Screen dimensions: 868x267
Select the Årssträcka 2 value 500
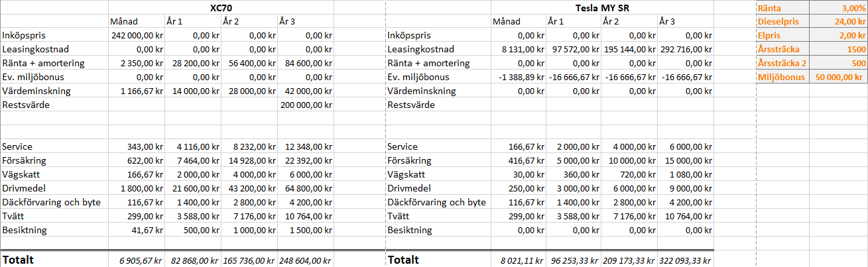[839, 63]
